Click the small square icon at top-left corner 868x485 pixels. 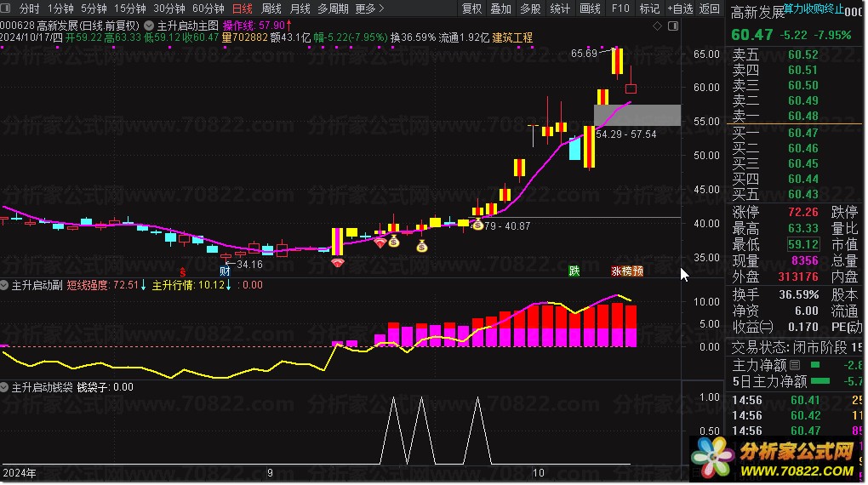coord(6,9)
